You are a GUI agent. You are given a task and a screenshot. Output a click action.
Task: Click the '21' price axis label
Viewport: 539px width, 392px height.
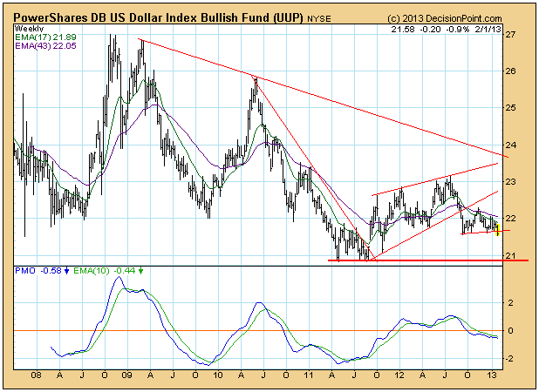point(510,255)
